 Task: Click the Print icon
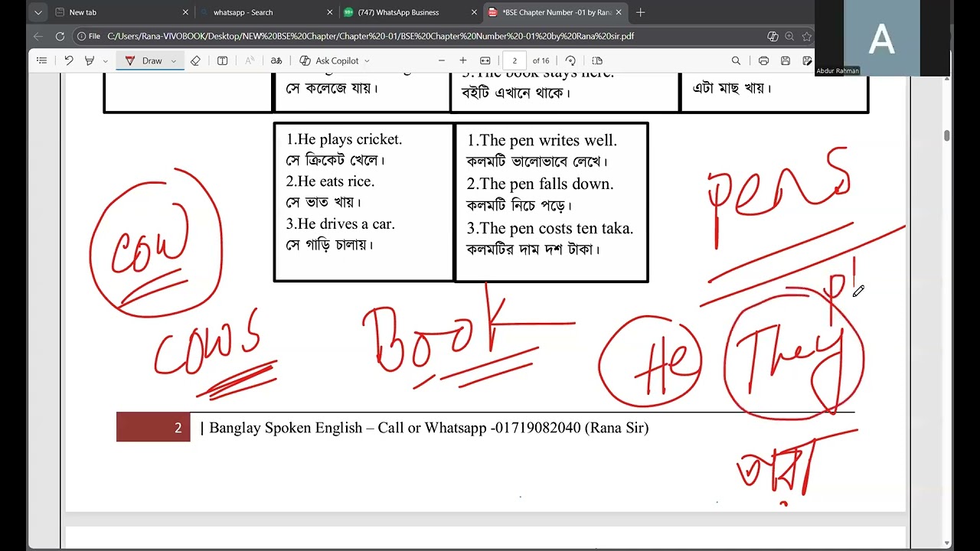point(763,60)
